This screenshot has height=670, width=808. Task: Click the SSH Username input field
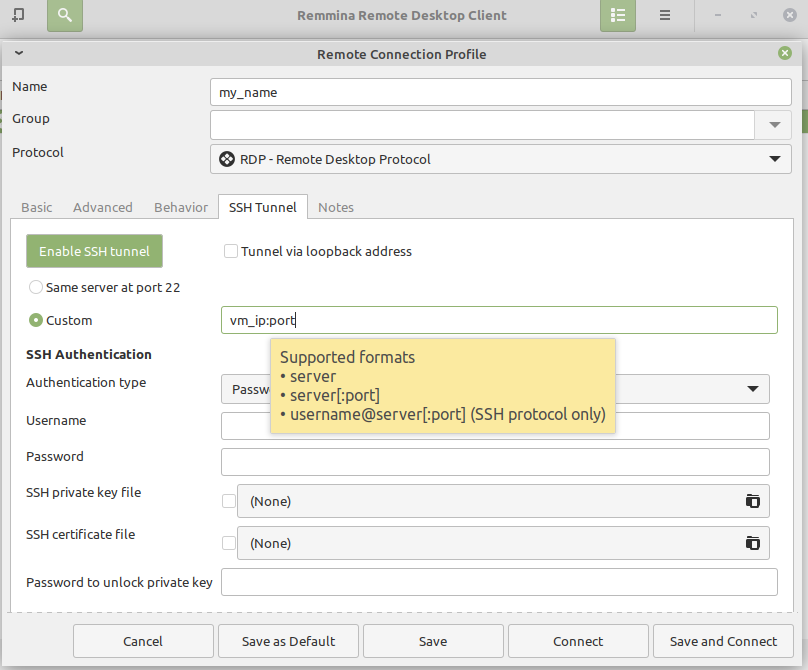coord(495,426)
